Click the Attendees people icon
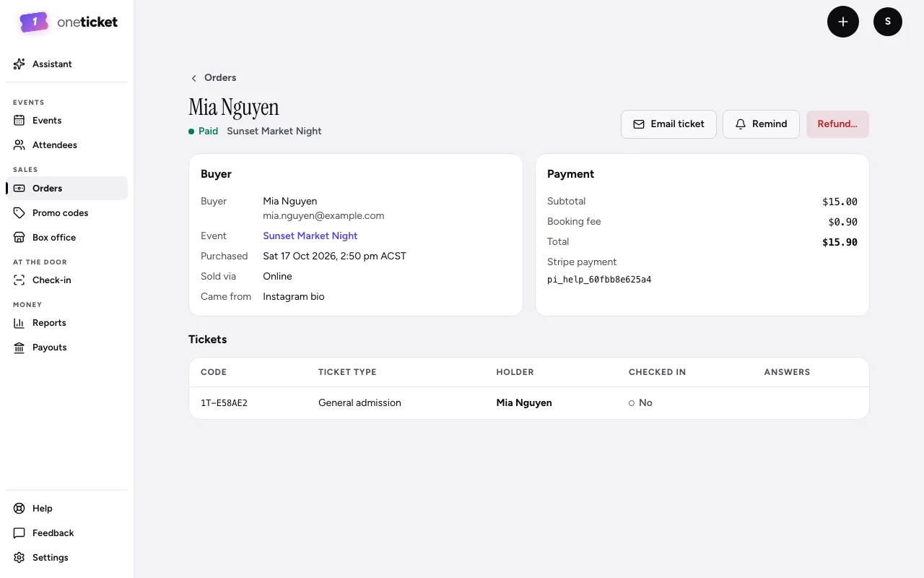Image resolution: width=924 pixels, height=578 pixels. point(19,145)
